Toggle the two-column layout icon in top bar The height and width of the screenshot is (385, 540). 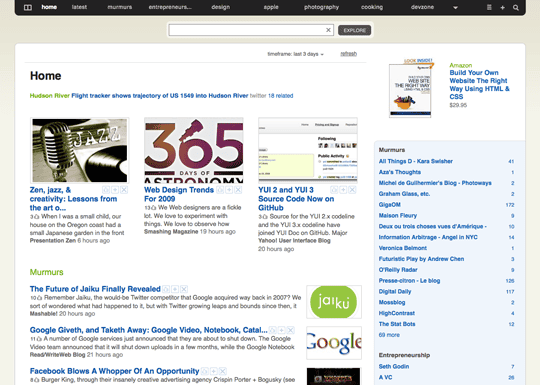pyautogui.click(x=28, y=7)
